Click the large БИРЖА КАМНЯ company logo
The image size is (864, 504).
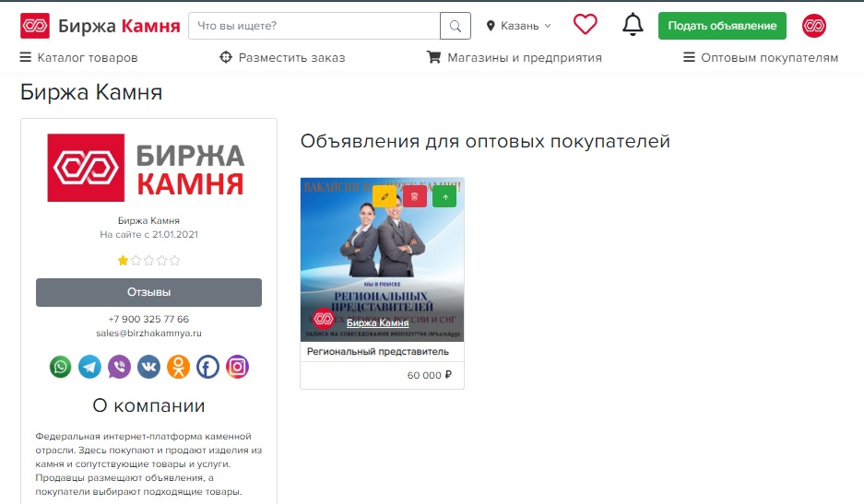(x=146, y=168)
